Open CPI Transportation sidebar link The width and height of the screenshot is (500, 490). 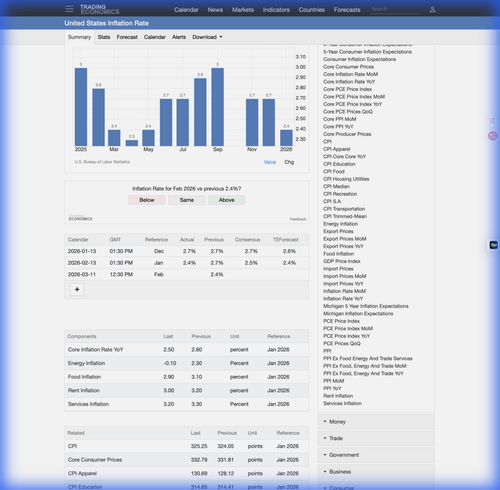coord(344,209)
